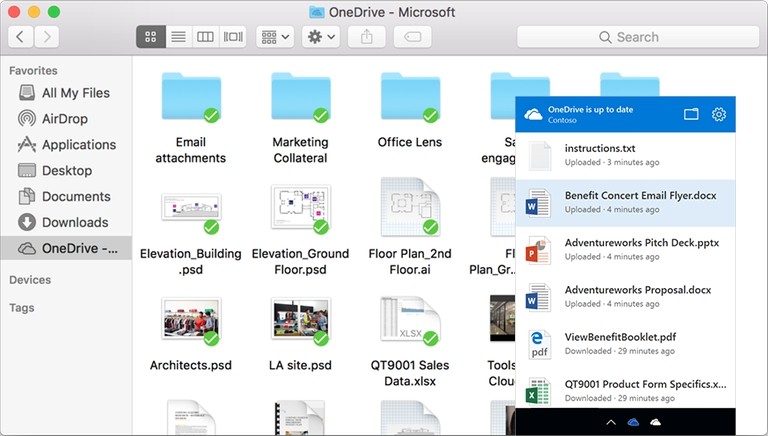Select the Marketing Collateral folder
This screenshot has height=436, width=768.
301,97
